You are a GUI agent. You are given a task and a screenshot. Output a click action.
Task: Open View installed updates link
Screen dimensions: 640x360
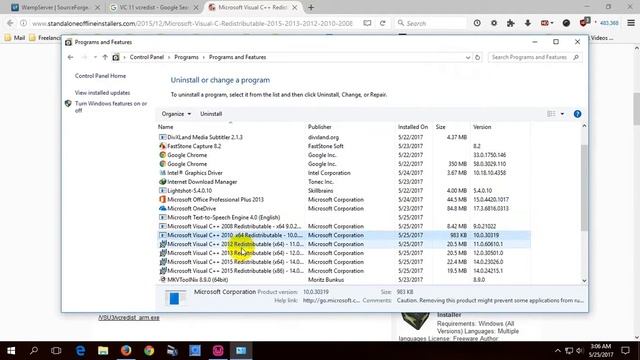coord(102,93)
